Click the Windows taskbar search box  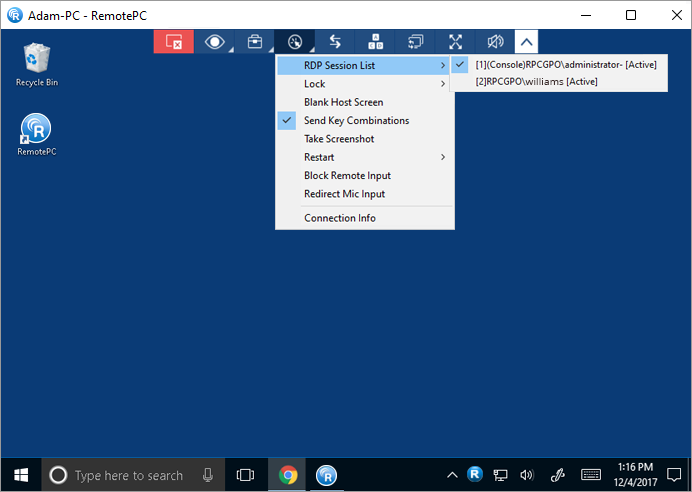[x=128, y=475]
